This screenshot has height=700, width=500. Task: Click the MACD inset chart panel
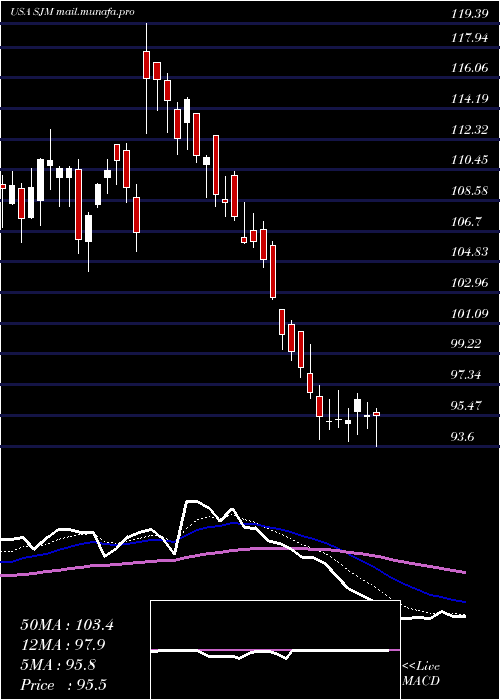pyautogui.click(x=275, y=650)
